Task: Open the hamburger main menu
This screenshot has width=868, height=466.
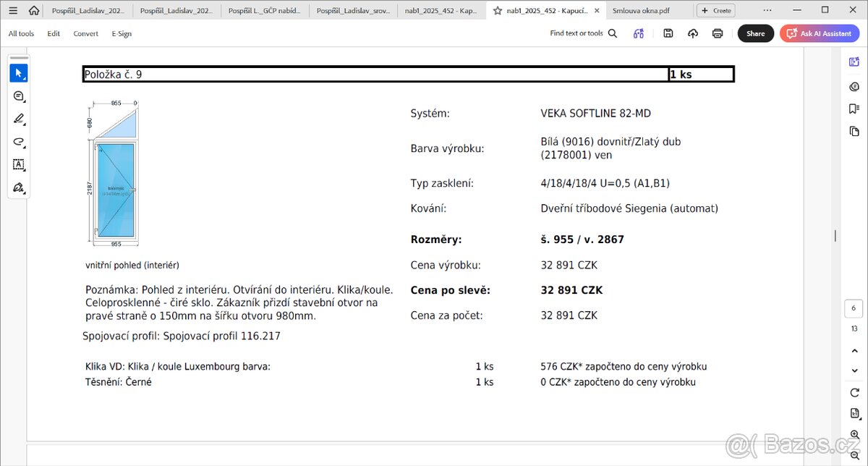Action: click(13, 10)
